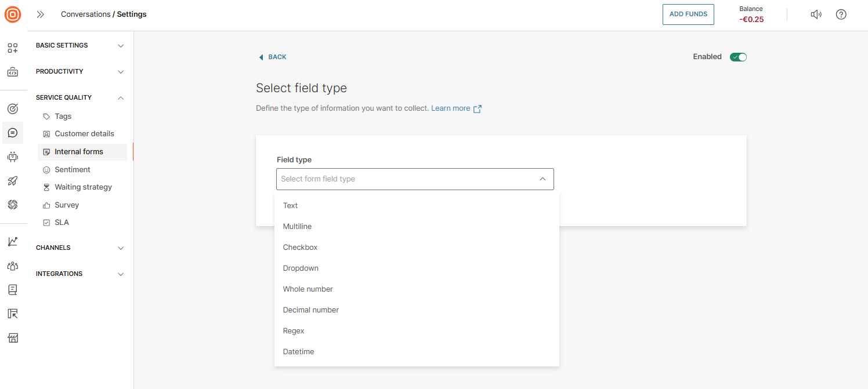Open the help question mark icon
868x389 pixels.
(841, 14)
